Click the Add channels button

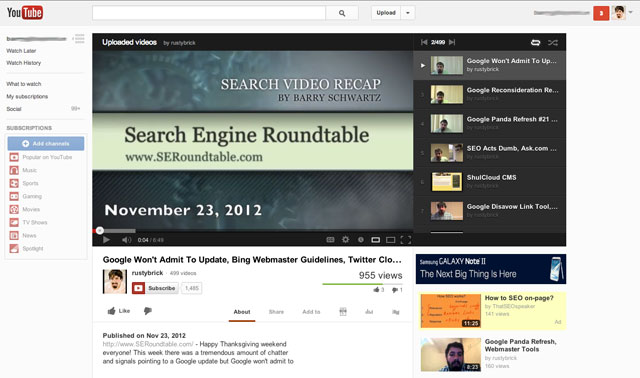46,144
